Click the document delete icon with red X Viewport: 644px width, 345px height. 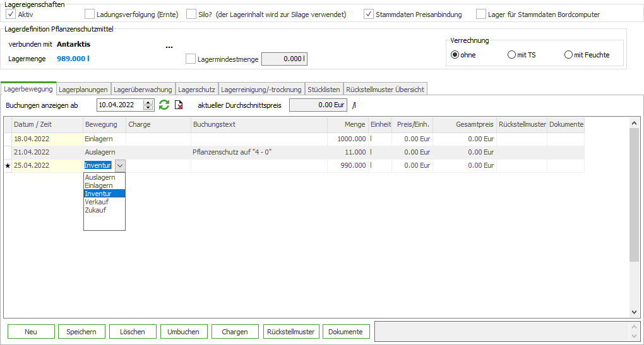pyautogui.click(x=179, y=105)
